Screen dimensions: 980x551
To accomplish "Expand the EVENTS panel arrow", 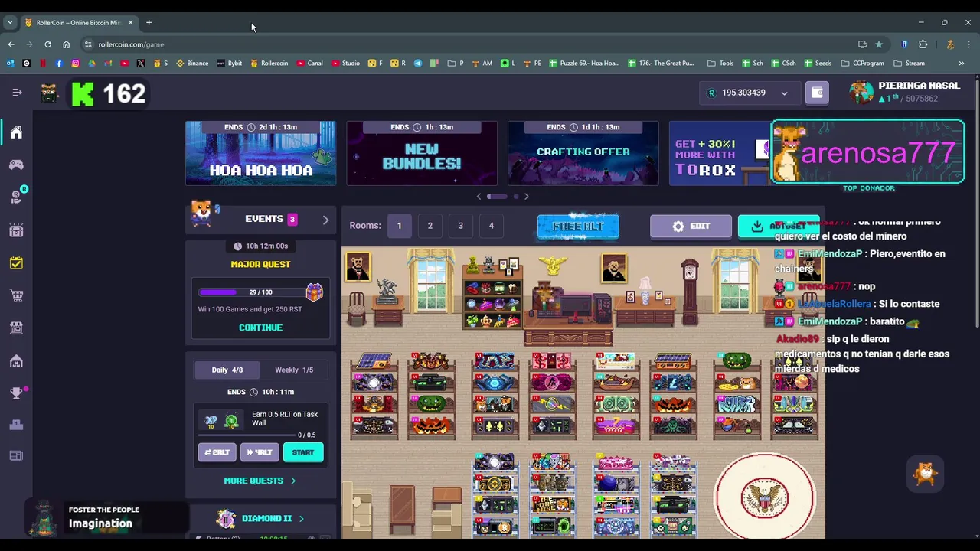I will [x=325, y=220].
